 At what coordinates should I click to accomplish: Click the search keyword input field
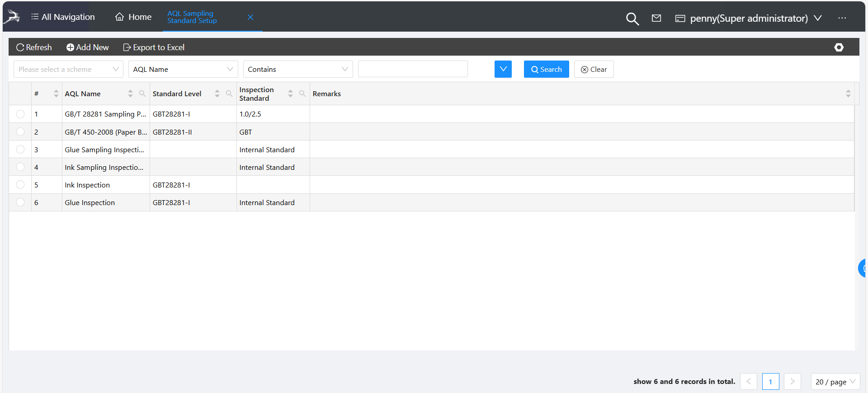(412, 69)
